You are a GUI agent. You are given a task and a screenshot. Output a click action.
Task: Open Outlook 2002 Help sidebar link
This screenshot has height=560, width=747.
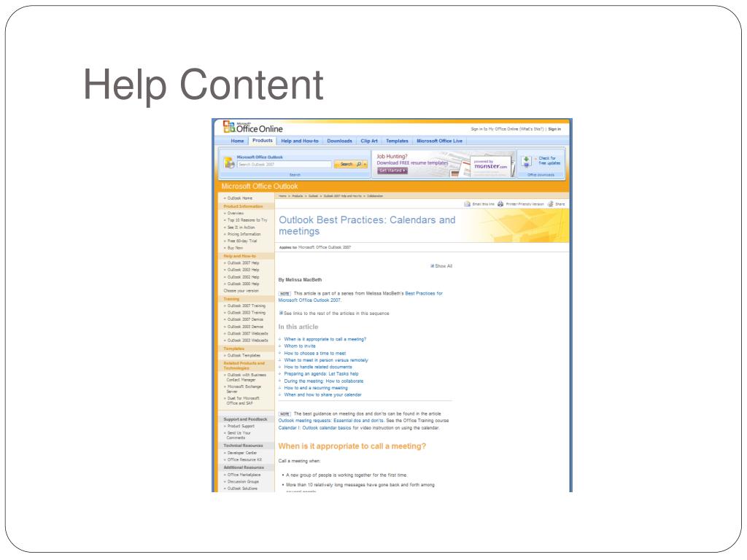point(243,277)
